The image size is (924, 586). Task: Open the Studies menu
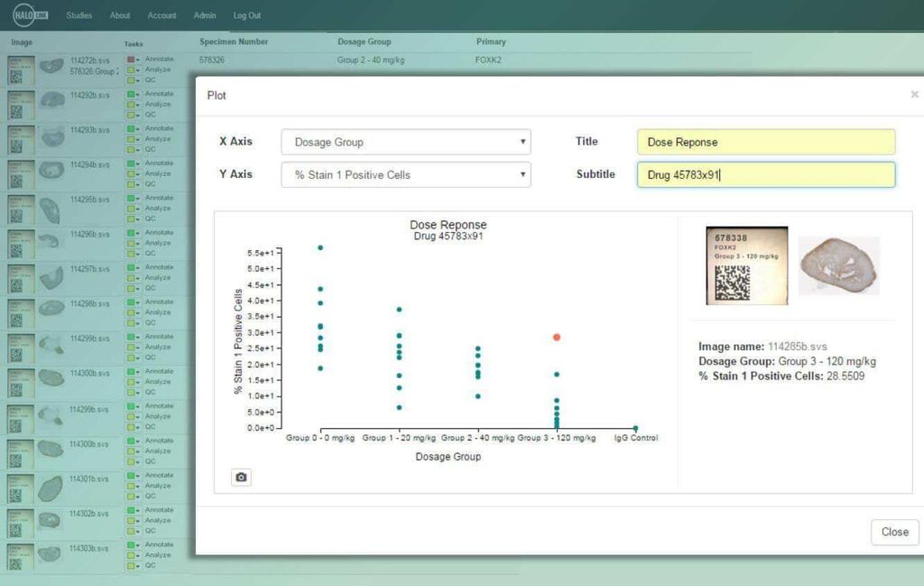tap(79, 15)
